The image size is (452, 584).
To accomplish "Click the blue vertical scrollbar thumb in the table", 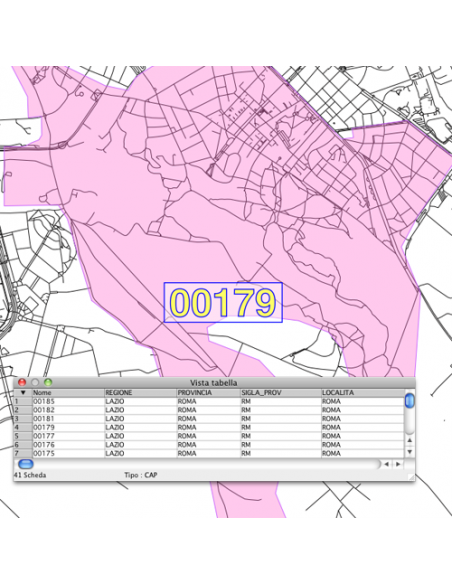I will tap(409, 400).
